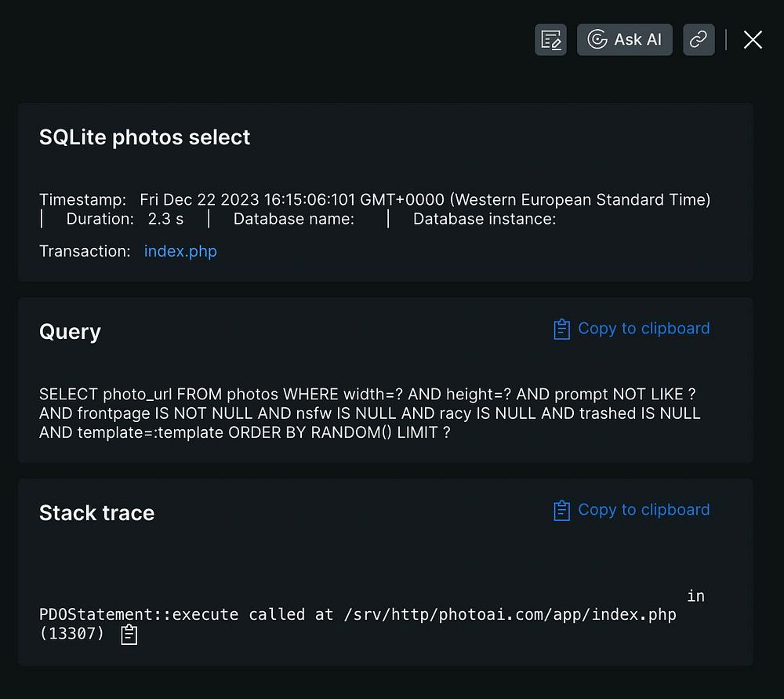Copy permalink using the chain link icon
This screenshot has height=699, width=784.
coord(699,39)
